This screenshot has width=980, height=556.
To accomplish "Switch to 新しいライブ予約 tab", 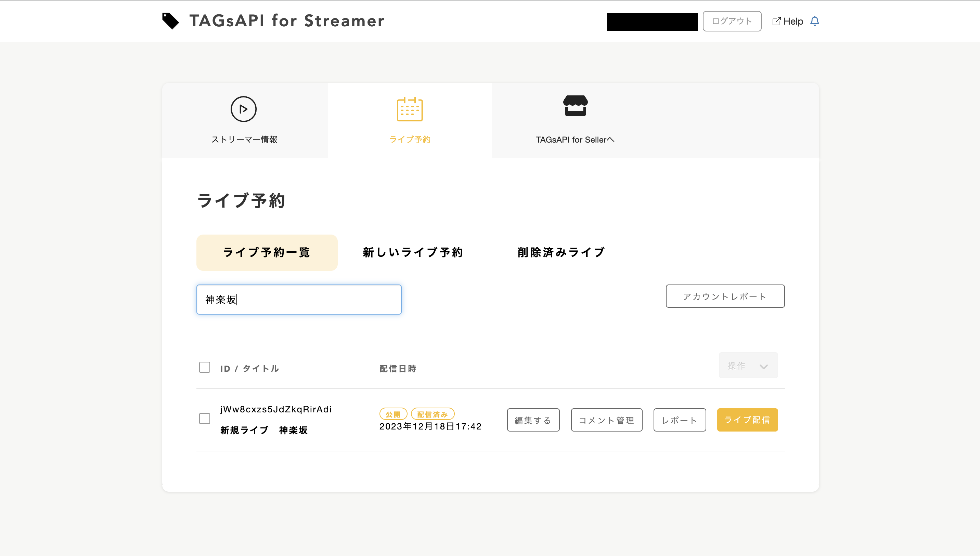I will pyautogui.click(x=413, y=252).
